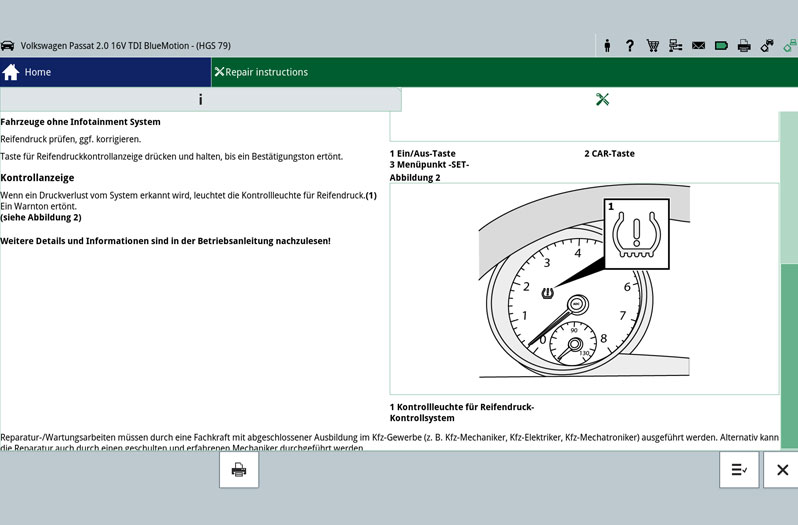
Task: Click the user profile person icon
Action: (607, 45)
